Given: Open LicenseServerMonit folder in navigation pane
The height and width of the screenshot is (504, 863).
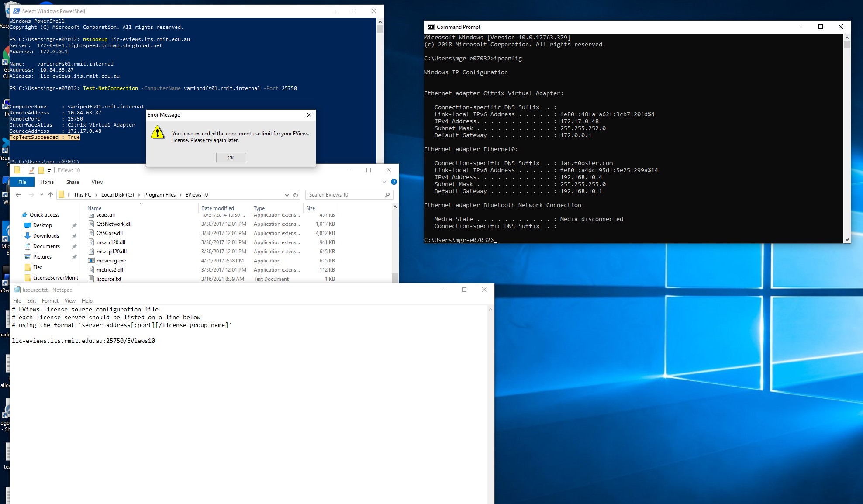Looking at the screenshot, I should pos(55,278).
